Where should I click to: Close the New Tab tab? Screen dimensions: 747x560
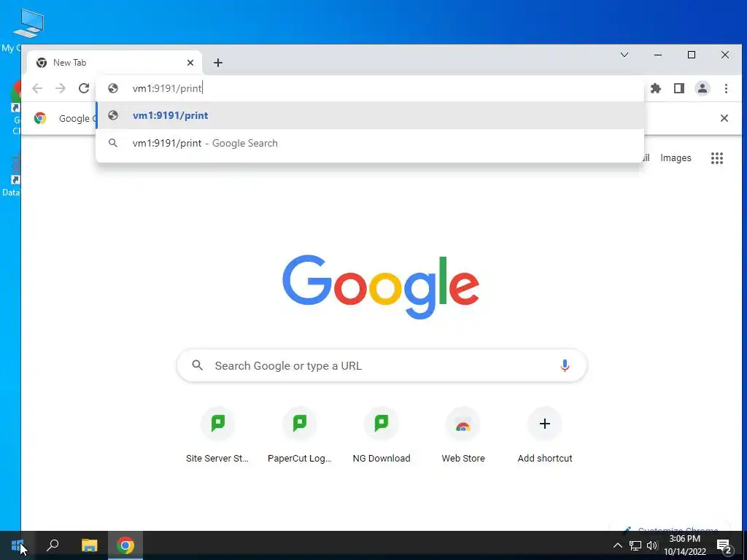(x=190, y=63)
